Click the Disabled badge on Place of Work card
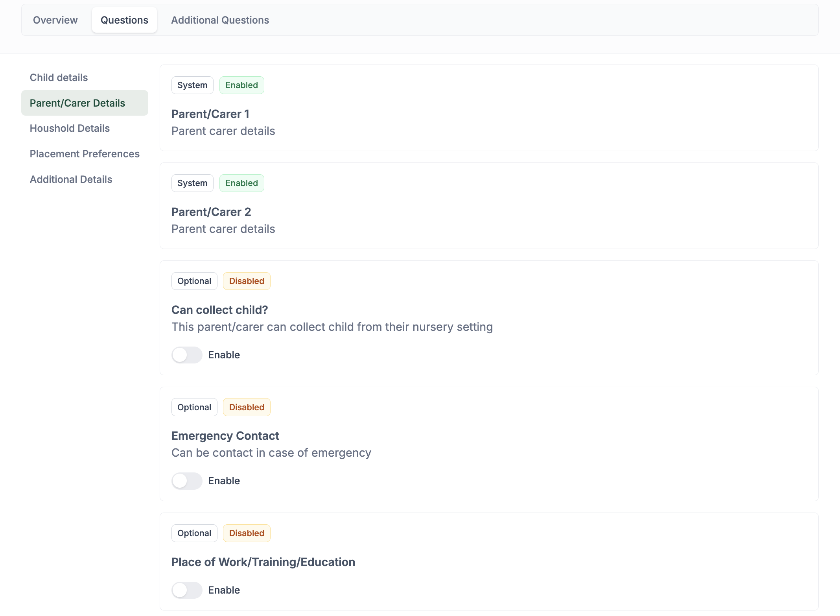The width and height of the screenshot is (840, 616). click(x=247, y=533)
